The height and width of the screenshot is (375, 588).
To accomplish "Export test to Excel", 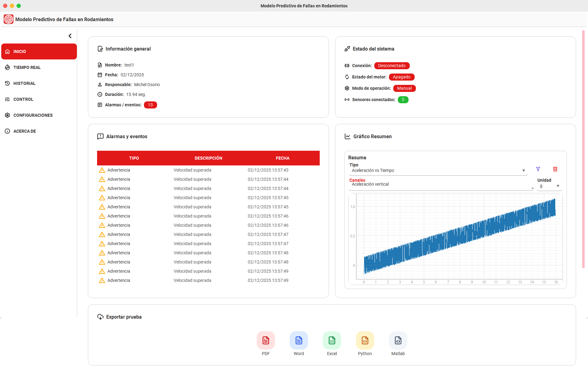I will pos(332,340).
